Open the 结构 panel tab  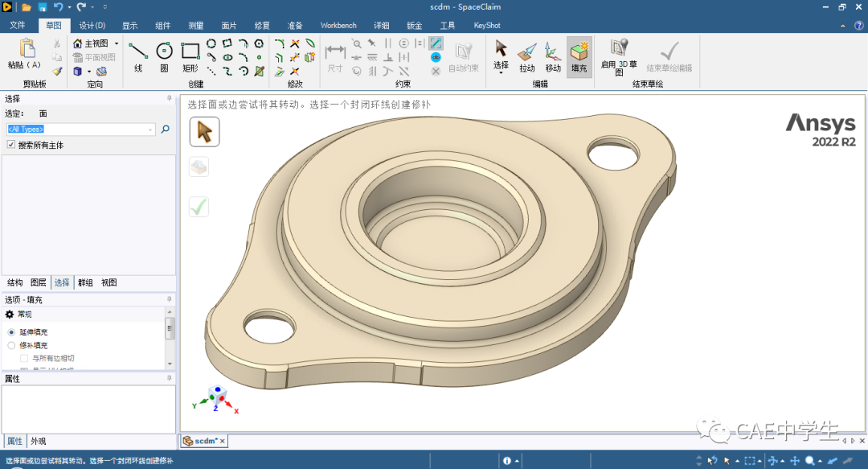point(15,282)
